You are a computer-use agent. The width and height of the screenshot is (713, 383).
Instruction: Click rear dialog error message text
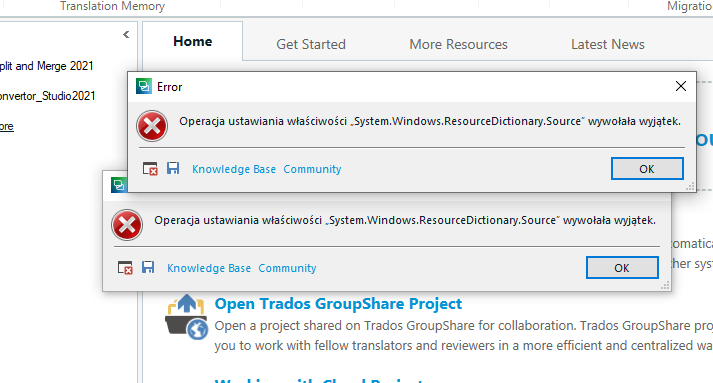pos(405,221)
